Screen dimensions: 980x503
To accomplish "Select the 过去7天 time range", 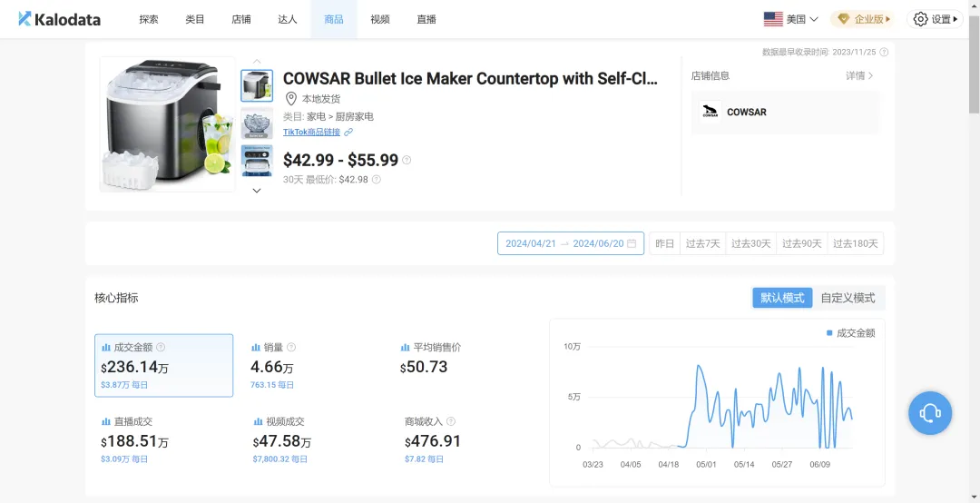I will pyautogui.click(x=702, y=243).
